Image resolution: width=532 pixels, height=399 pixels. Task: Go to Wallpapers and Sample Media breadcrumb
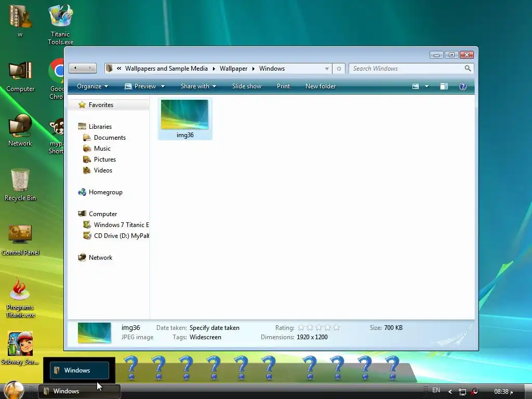(x=166, y=68)
